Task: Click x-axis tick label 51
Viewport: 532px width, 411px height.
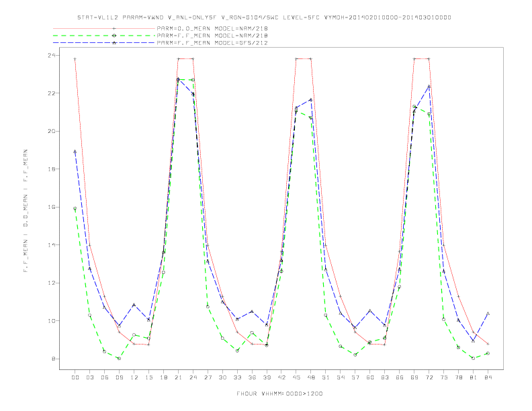Action: [x=326, y=377]
